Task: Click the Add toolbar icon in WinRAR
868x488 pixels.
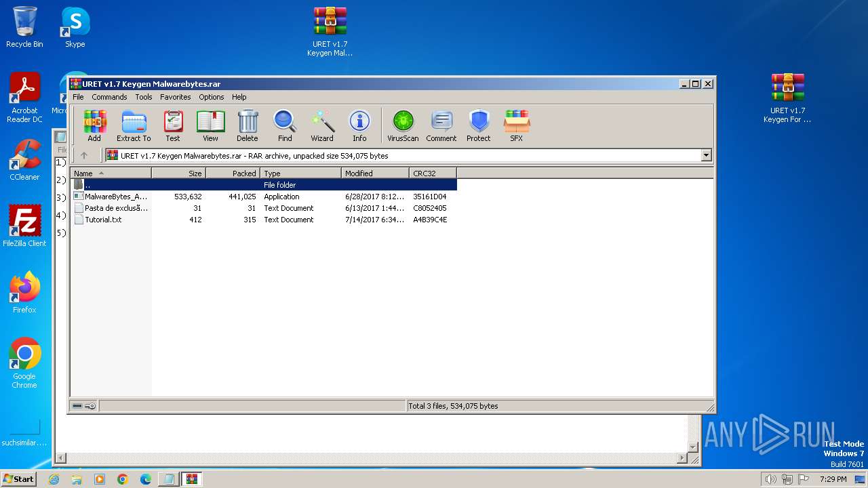Action: 94,126
